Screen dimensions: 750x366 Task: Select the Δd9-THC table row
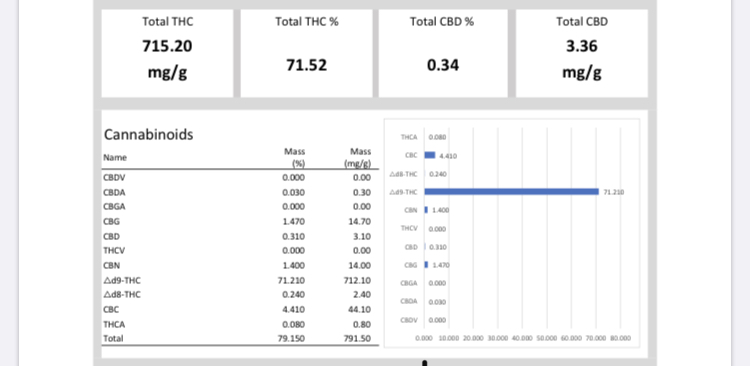240,280
